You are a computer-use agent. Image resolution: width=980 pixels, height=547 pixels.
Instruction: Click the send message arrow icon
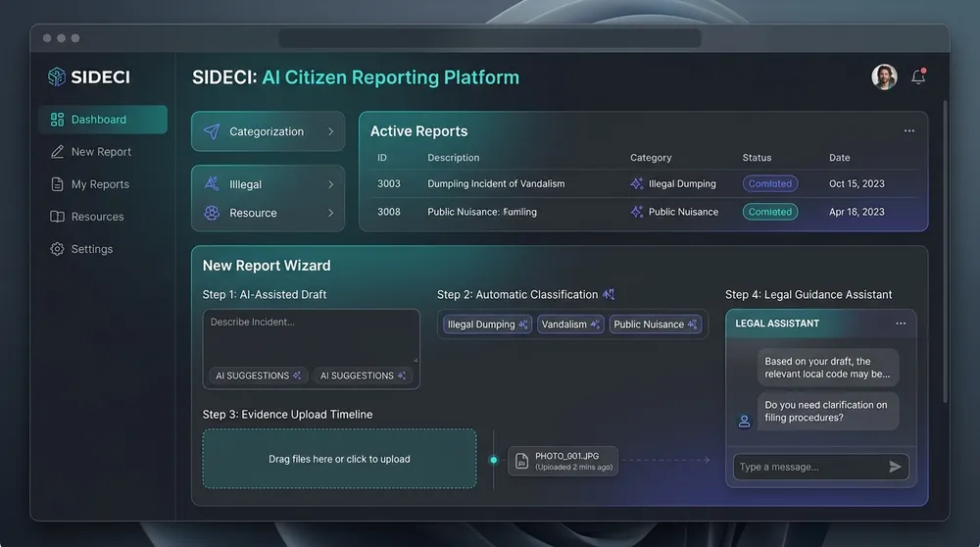[895, 467]
